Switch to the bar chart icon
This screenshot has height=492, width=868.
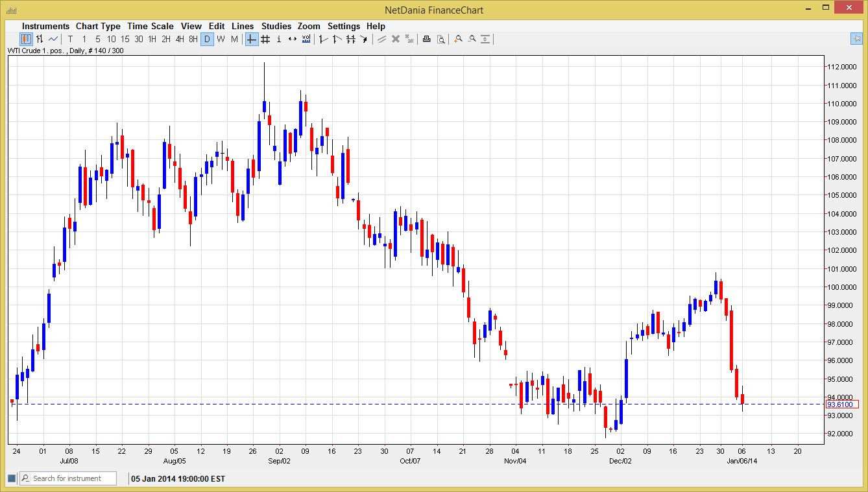click(39, 39)
